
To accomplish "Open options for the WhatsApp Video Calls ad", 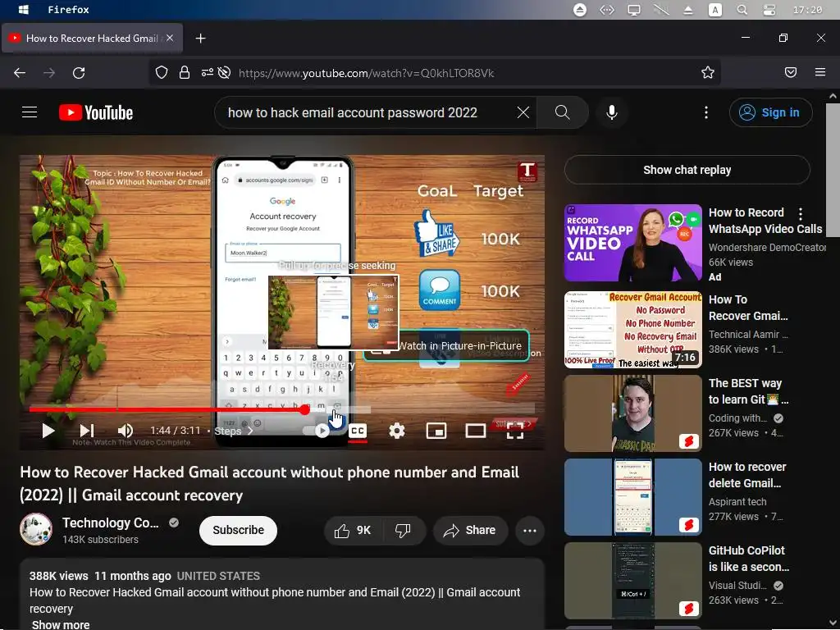I will click(801, 214).
